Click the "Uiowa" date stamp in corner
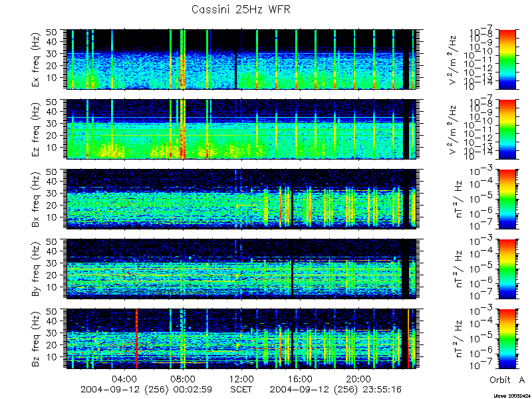The height and width of the screenshot is (399, 532). [512, 396]
